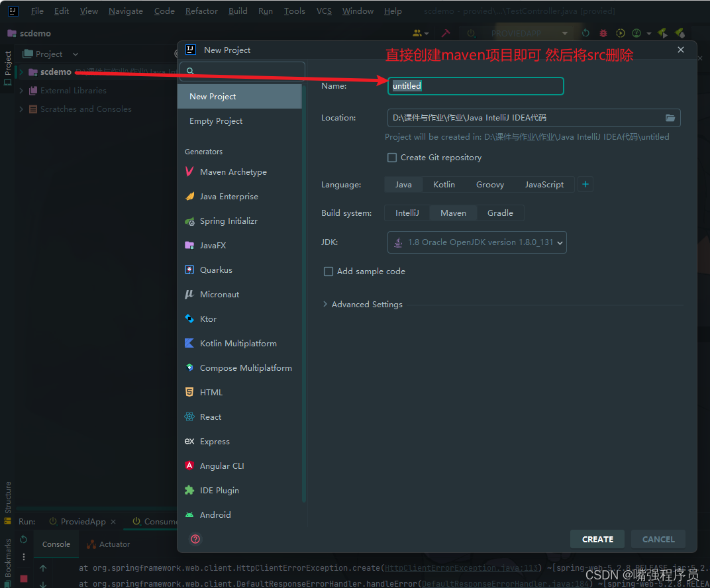Image resolution: width=710 pixels, height=588 pixels.
Task: Expand Advanced Settings
Action: [363, 304]
